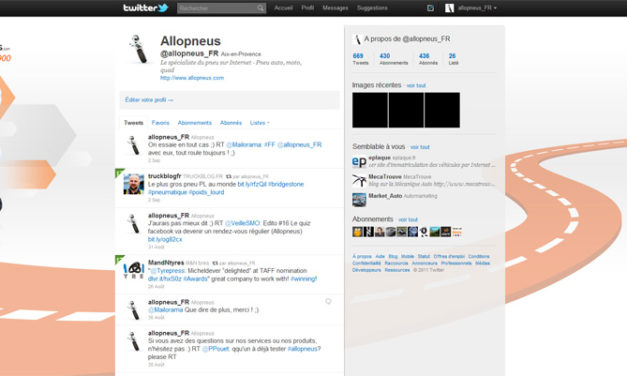Click the 'Editer votre profil' link
The height and width of the screenshot is (376, 627).
(x=149, y=100)
